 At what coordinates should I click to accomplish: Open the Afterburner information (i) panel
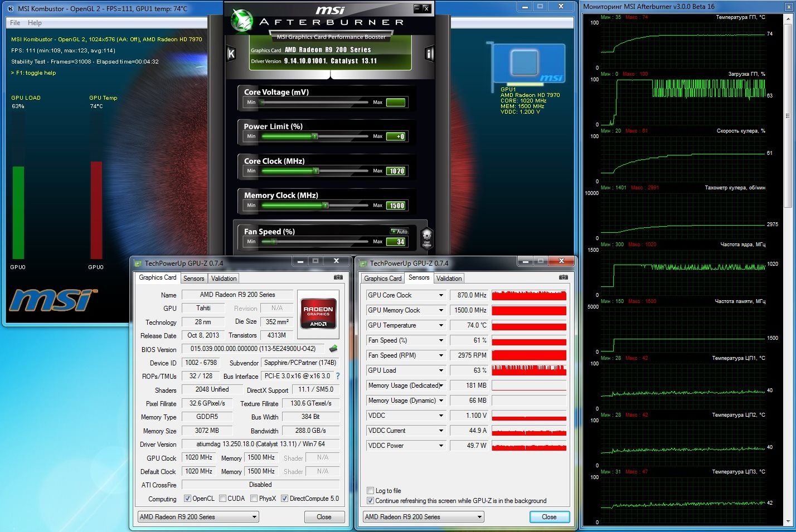[x=429, y=53]
